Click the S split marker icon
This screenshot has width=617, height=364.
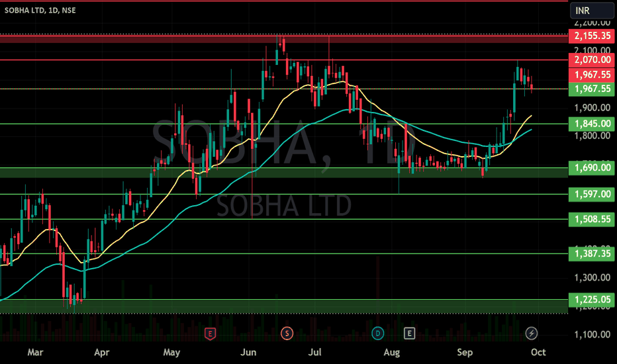(287, 334)
